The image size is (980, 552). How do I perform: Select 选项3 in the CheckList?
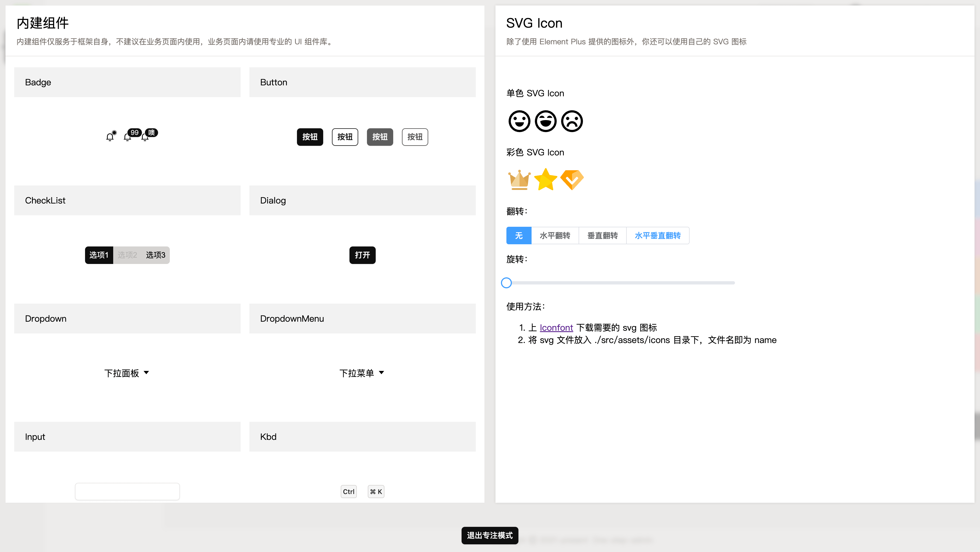pos(155,255)
